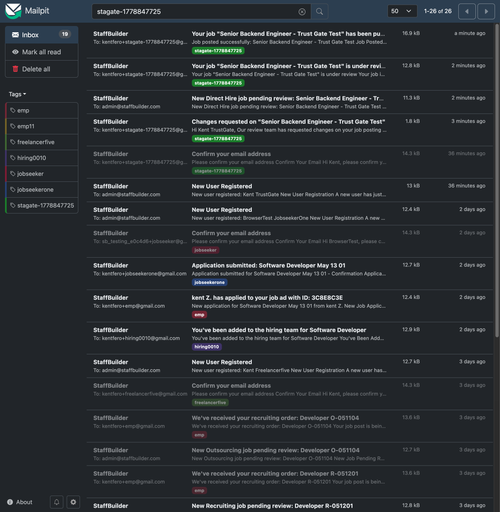Viewport: 500px width, 512px height.
Task: Open the Inbox folder
Action: coord(42,35)
